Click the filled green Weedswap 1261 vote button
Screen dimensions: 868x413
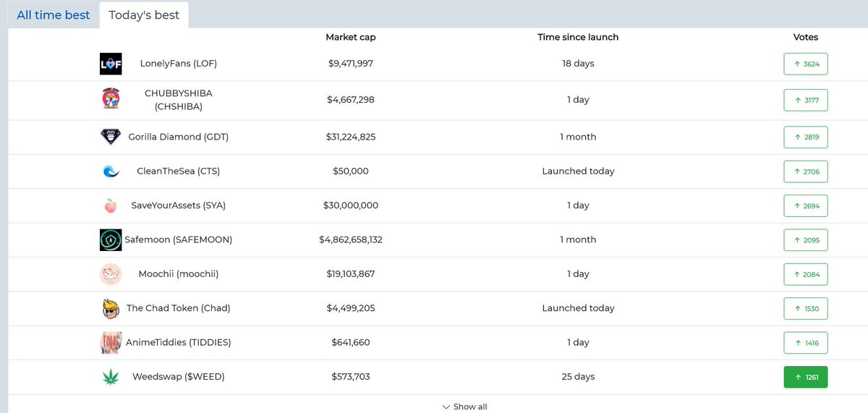[806, 377]
